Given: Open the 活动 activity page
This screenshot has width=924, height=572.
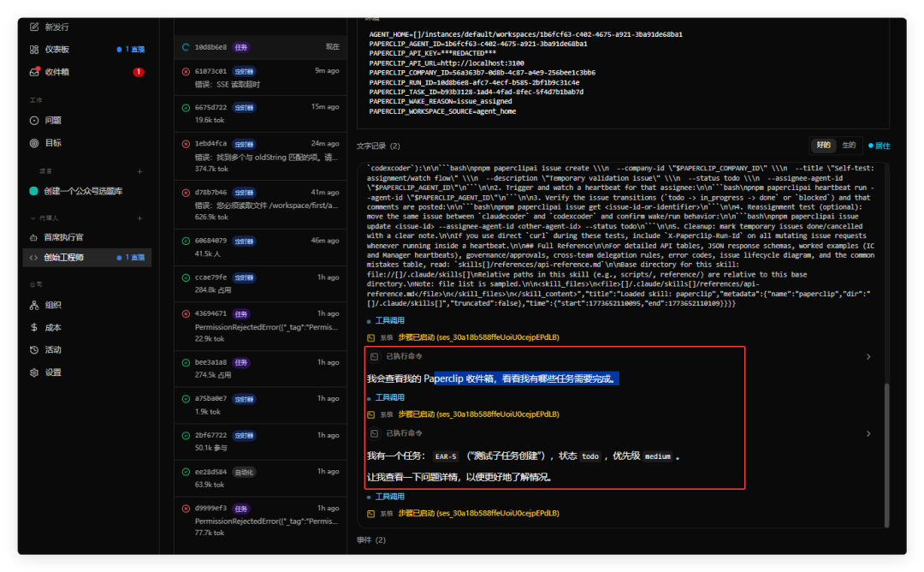Looking at the screenshot, I should [x=87, y=349].
